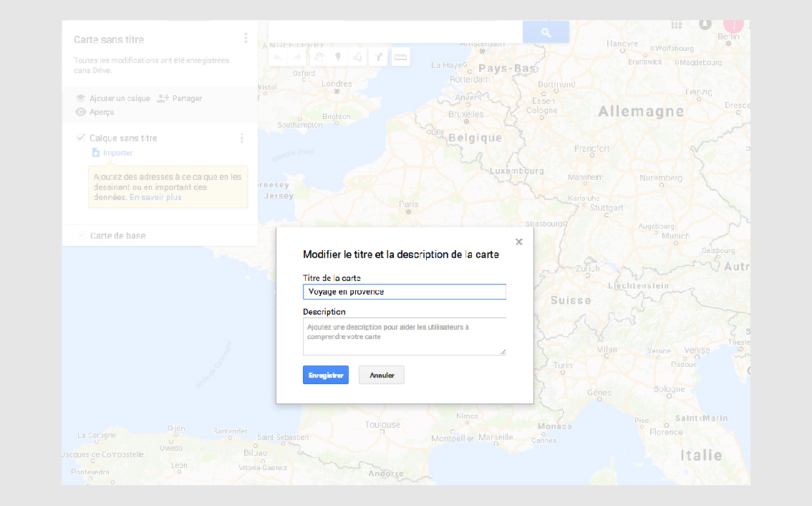
Task: Click Bilbao on the map
Action: [256, 452]
